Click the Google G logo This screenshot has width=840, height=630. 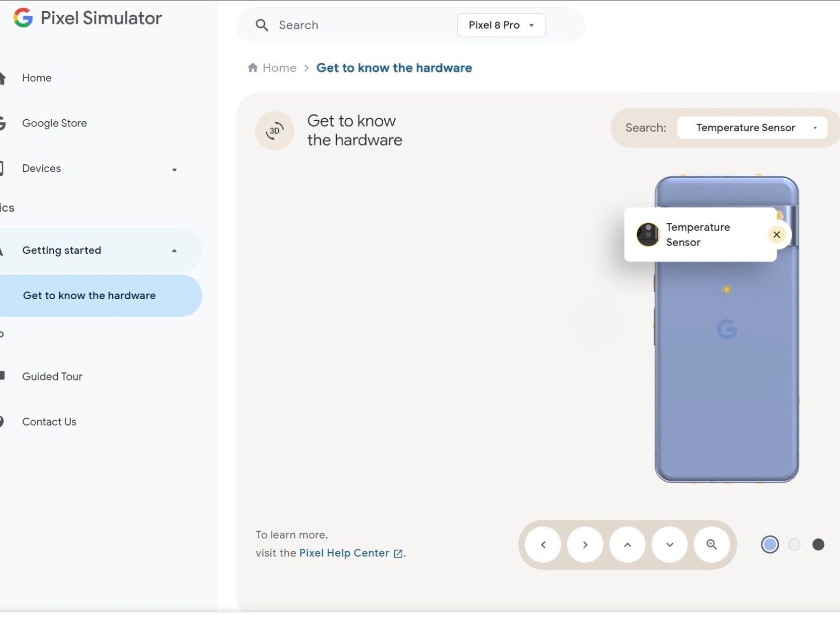pyautogui.click(x=23, y=18)
